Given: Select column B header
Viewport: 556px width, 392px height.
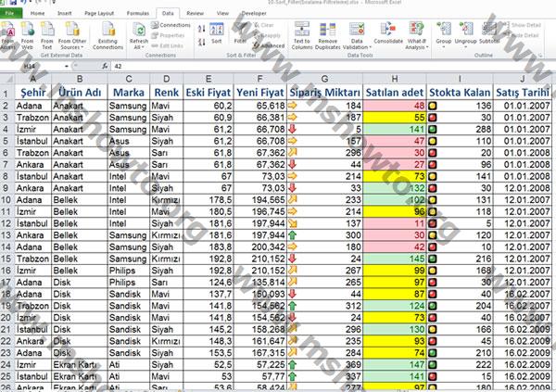Looking at the screenshot, I should [x=80, y=79].
